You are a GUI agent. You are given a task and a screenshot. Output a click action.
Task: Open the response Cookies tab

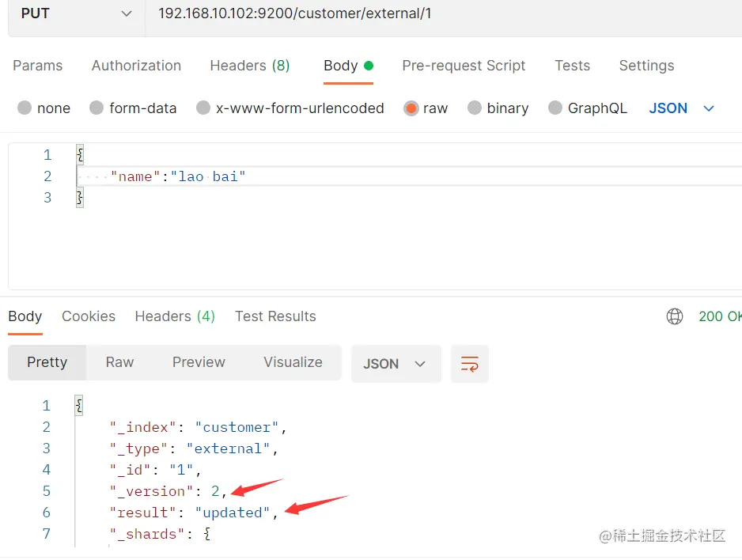[x=89, y=316]
